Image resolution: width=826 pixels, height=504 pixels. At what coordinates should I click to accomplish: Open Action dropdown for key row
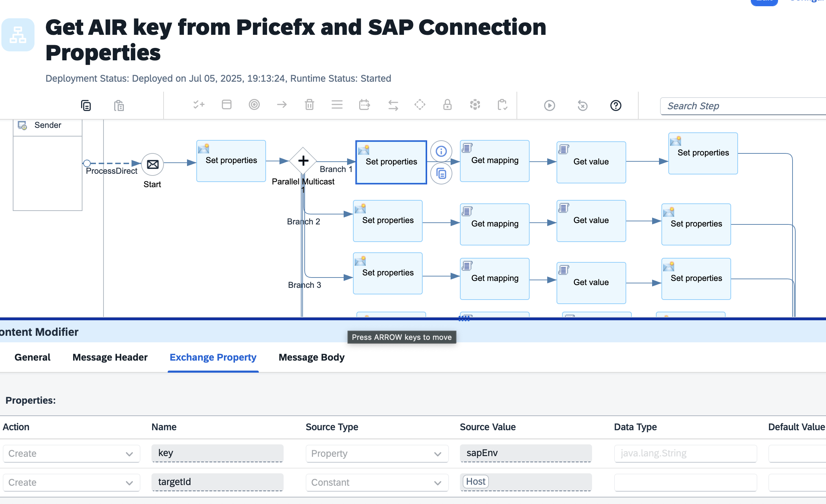71,454
